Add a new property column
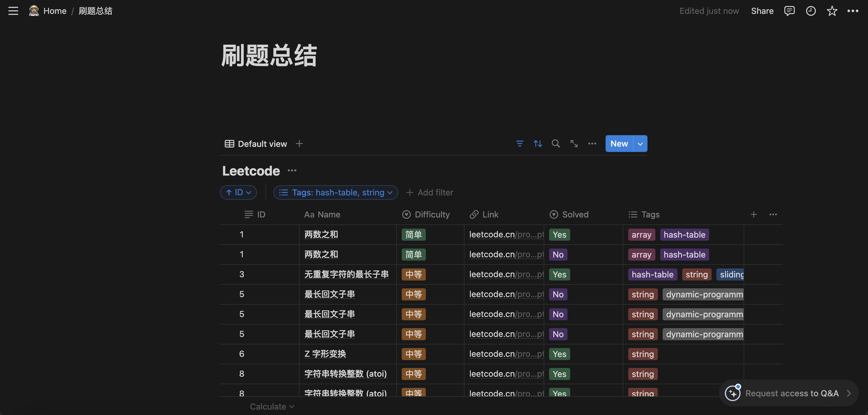Image resolution: width=868 pixels, height=415 pixels. pos(754,214)
